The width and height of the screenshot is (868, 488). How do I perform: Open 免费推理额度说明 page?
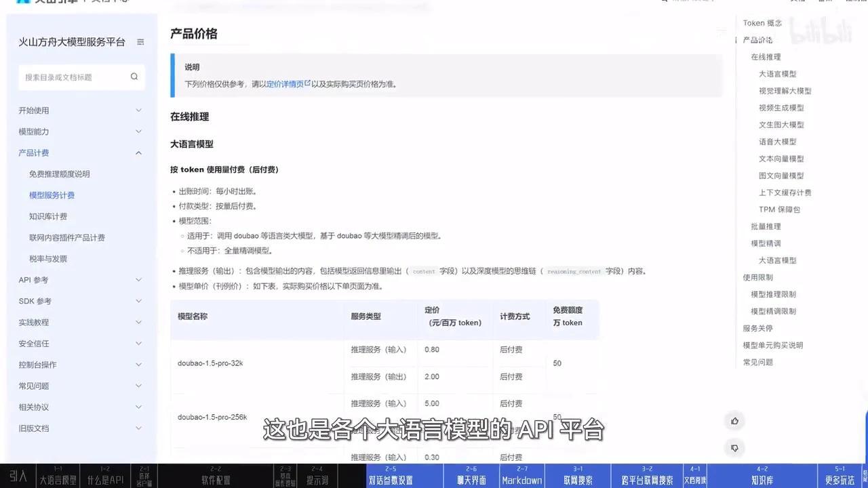(60, 174)
